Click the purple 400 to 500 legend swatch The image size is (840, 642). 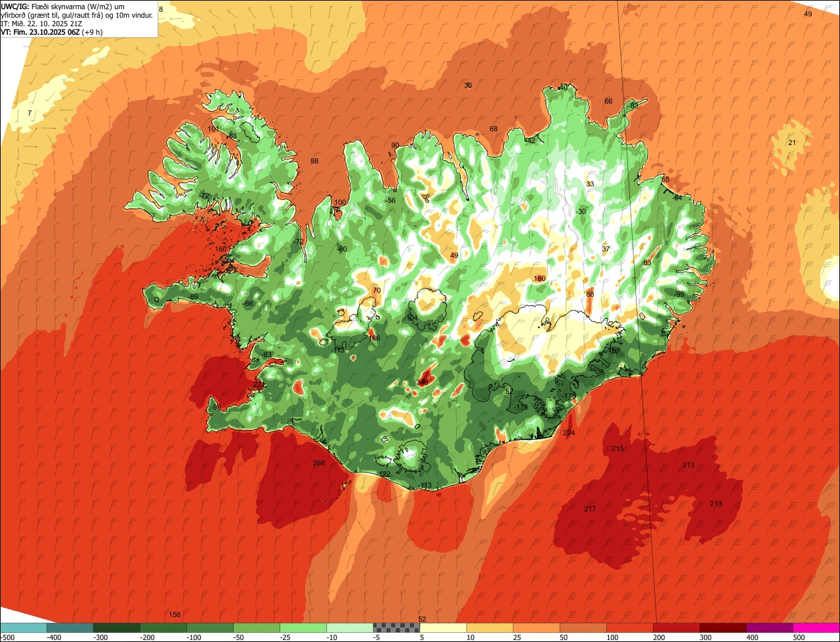click(768, 628)
